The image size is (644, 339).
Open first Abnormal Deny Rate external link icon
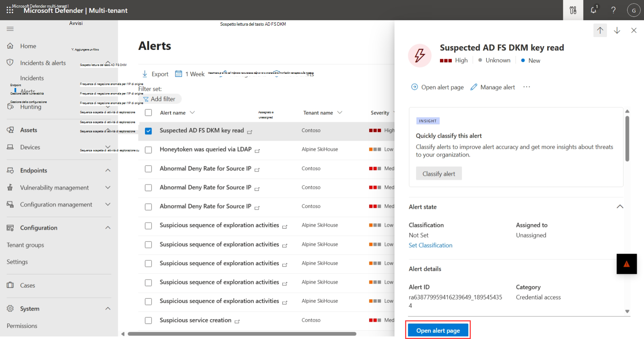(x=257, y=170)
